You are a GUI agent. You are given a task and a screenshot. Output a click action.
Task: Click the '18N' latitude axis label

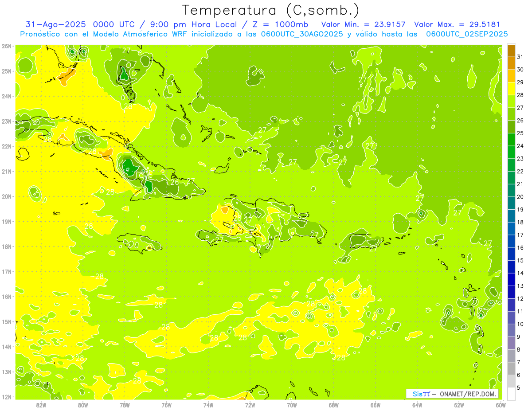coord(6,247)
